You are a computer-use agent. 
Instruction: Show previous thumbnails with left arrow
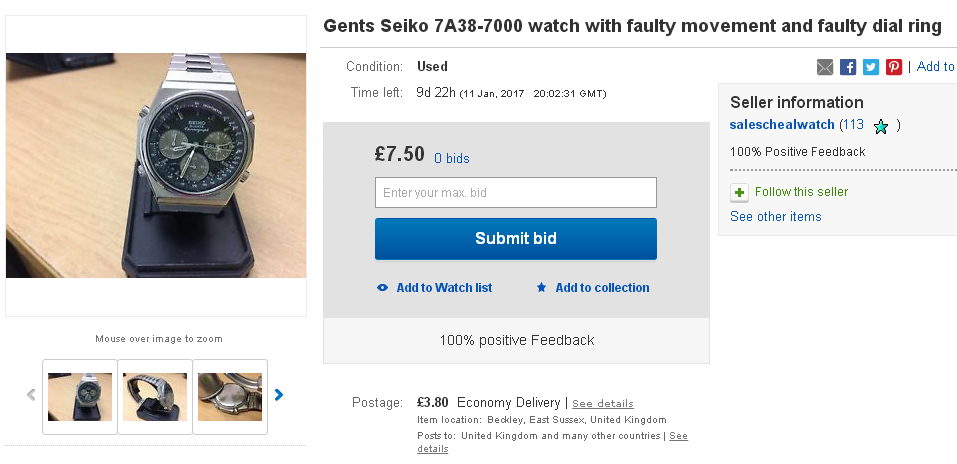(x=31, y=395)
